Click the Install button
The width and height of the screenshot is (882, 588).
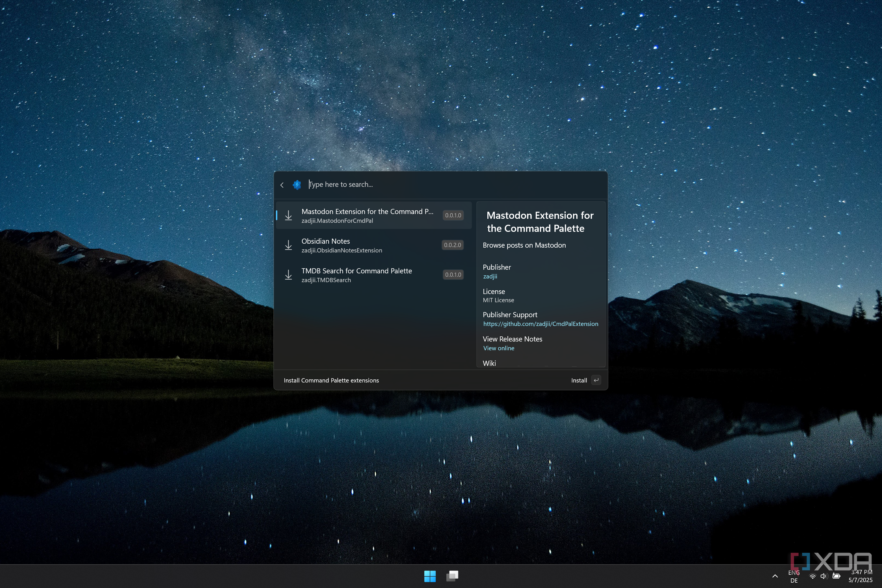pos(579,381)
